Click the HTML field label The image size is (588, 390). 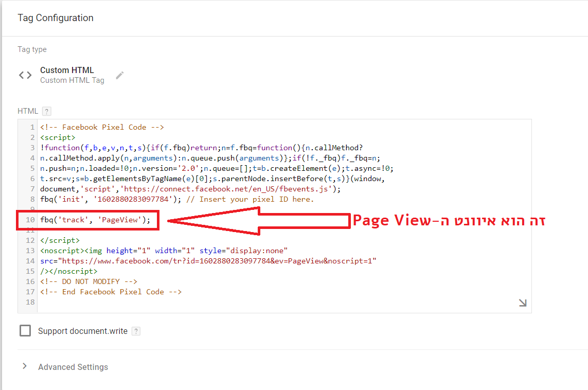coord(28,111)
